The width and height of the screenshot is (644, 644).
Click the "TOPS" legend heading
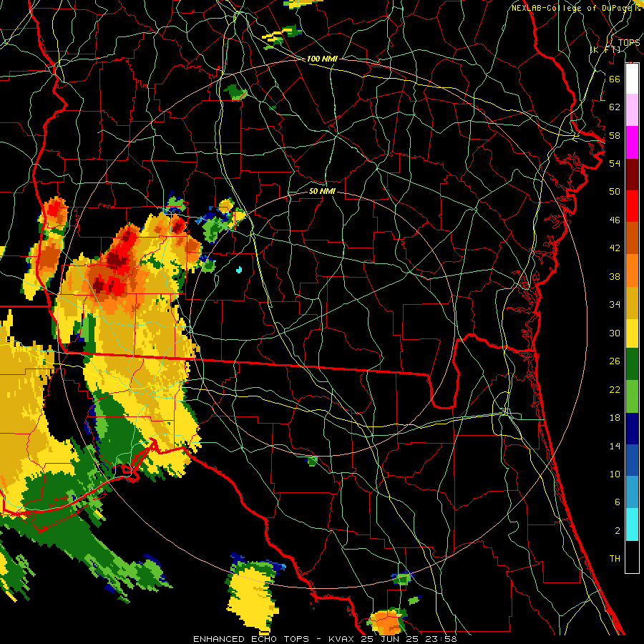coord(629,42)
